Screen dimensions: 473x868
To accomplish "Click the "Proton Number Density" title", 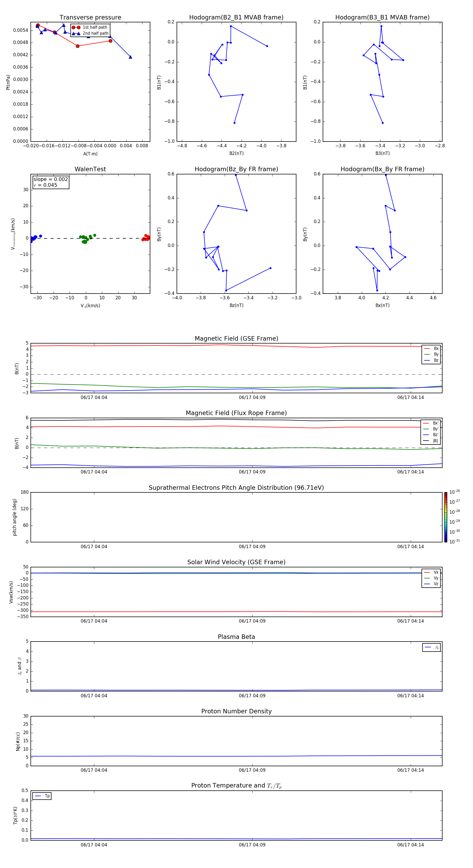I will coord(236,712).
